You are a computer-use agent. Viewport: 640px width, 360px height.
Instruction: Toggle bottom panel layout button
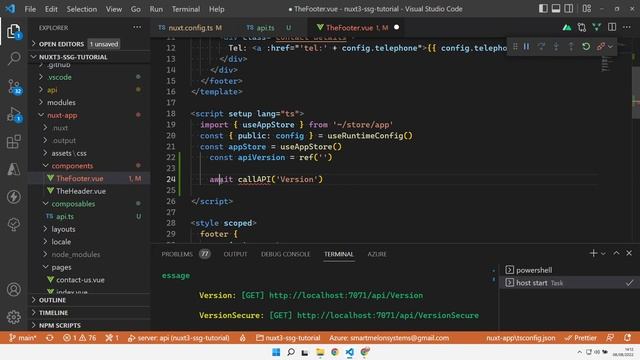click(x=556, y=9)
